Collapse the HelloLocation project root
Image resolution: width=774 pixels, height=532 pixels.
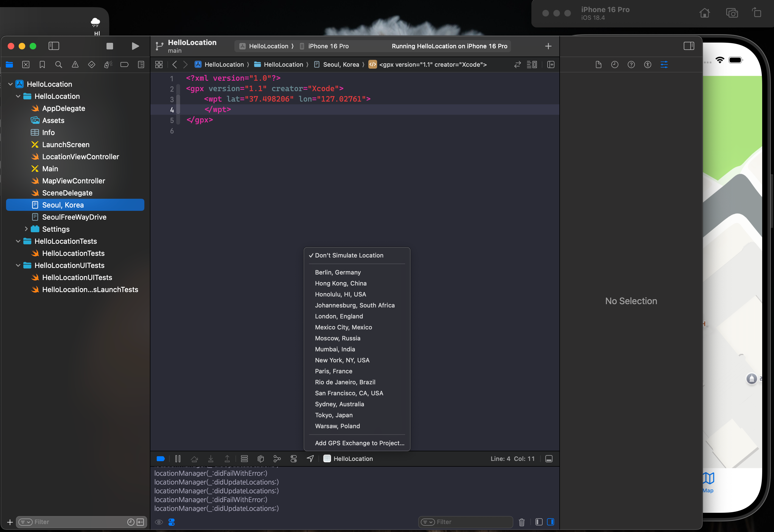point(10,84)
